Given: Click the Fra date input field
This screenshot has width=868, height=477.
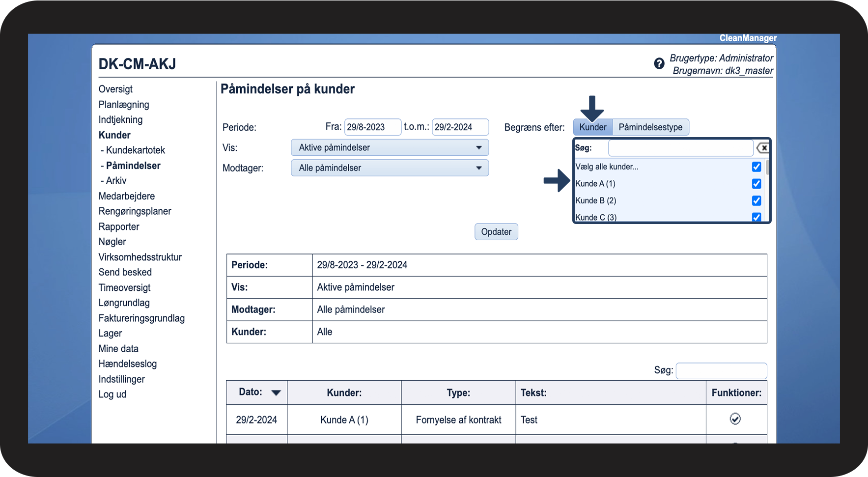Looking at the screenshot, I should 372,127.
